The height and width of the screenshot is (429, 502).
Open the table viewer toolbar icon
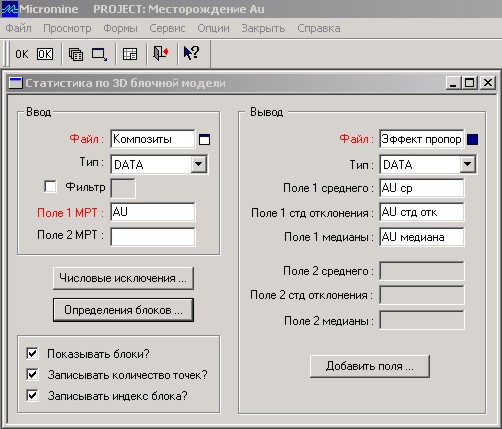[x=130, y=54]
